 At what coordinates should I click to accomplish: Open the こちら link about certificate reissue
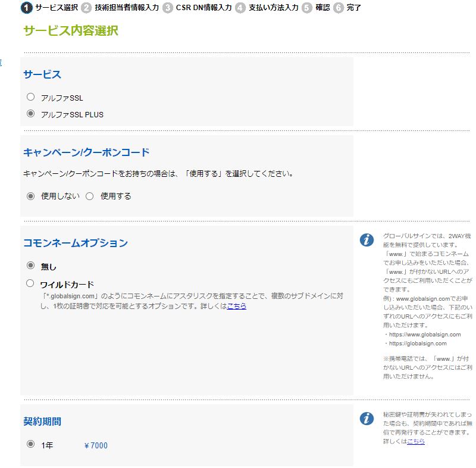point(415,441)
